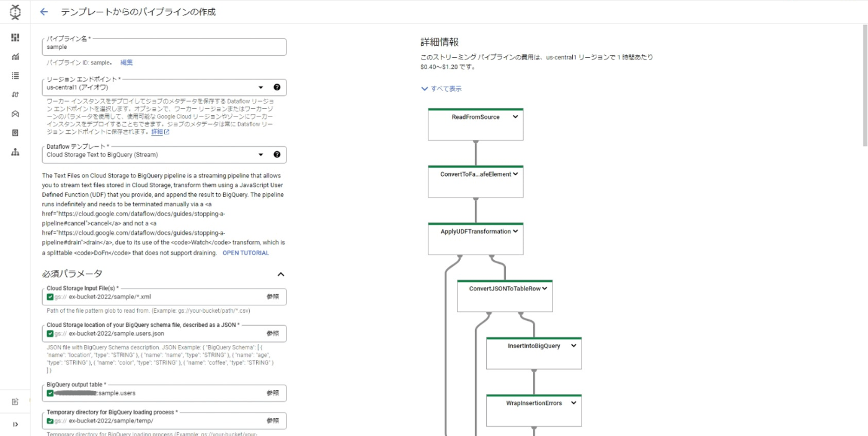The height and width of the screenshot is (436, 868).
Task: Expand the WrapInsertionErrors node chevron
Action: pos(573,403)
